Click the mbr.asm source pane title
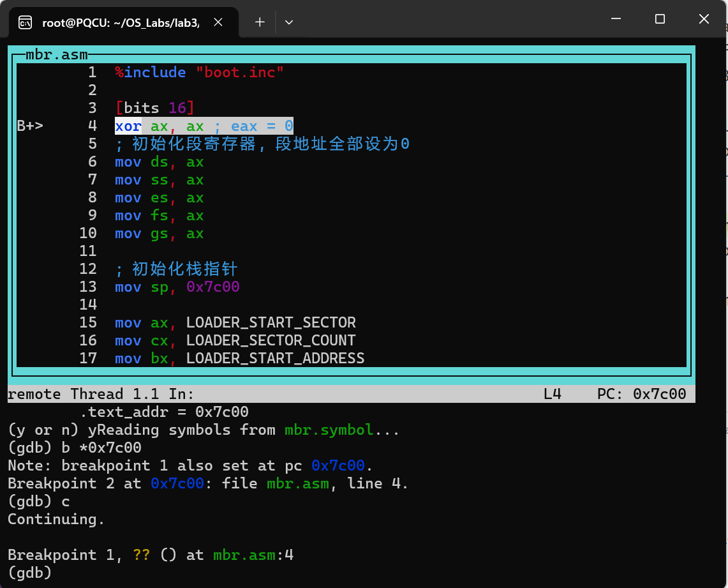The image size is (728, 588). point(57,55)
